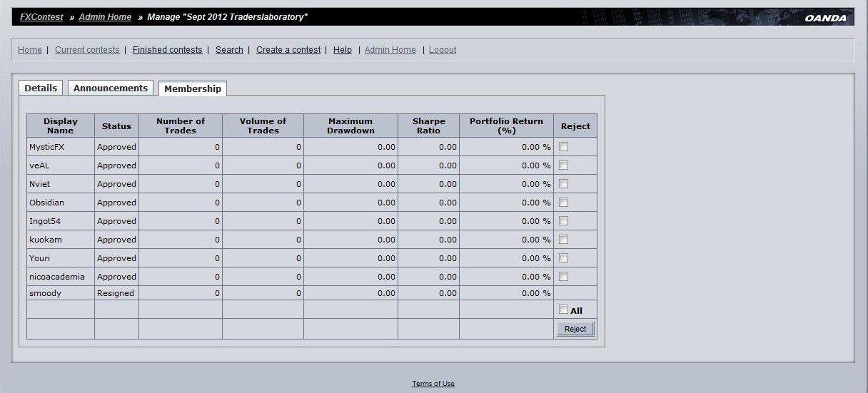The image size is (868, 393).
Task: Select the veAL display name
Action: point(39,165)
